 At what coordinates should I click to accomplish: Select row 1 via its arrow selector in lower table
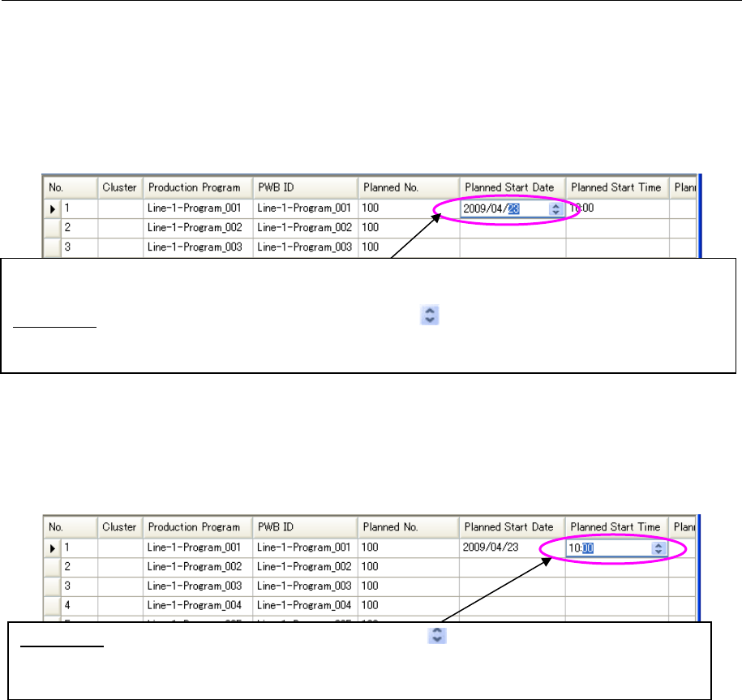point(53,548)
